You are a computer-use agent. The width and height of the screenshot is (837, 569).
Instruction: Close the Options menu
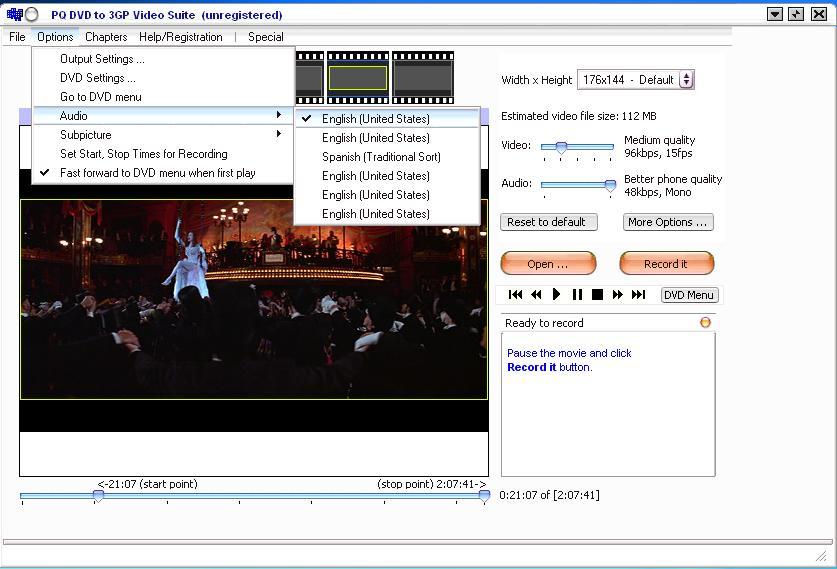tap(55, 37)
